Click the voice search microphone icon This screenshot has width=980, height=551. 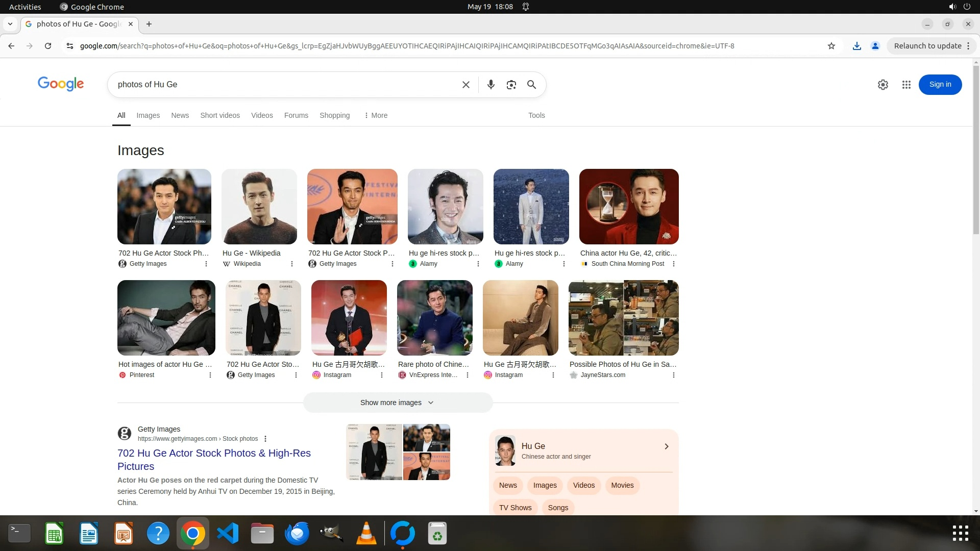[x=491, y=85]
